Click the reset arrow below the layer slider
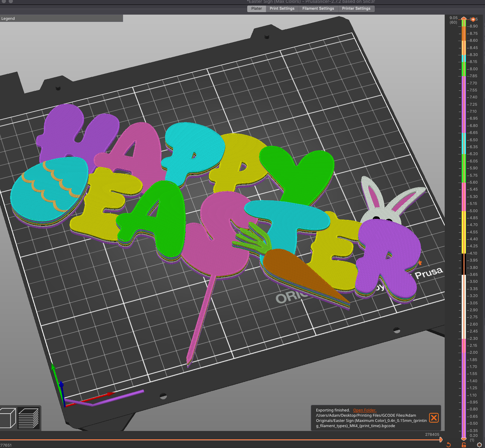 click(x=448, y=445)
